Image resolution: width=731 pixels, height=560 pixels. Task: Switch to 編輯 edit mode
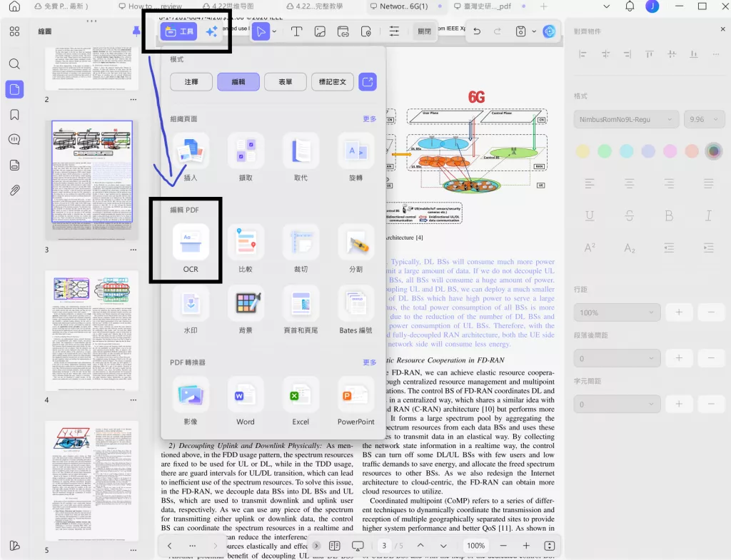tap(238, 82)
